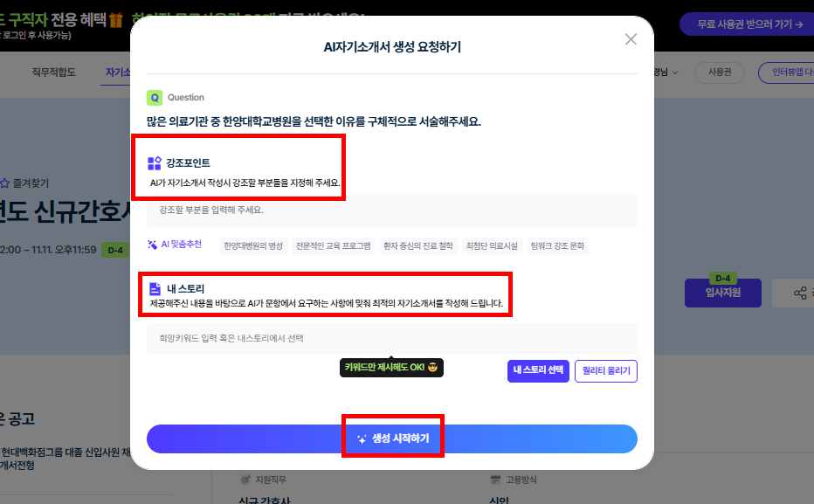This screenshot has height=504, width=814.
Task: Pick the 최첨단 의료시설 suggestion chip
Action: [492, 246]
